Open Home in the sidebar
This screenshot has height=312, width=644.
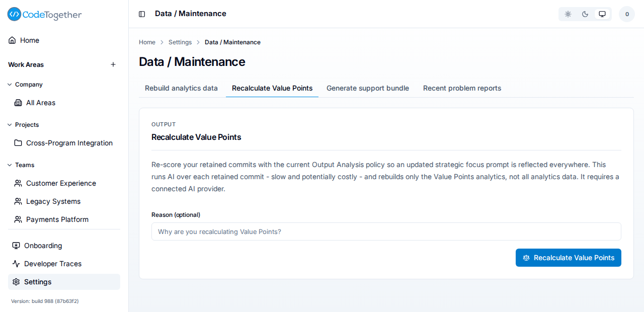pyautogui.click(x=64, y=40)
